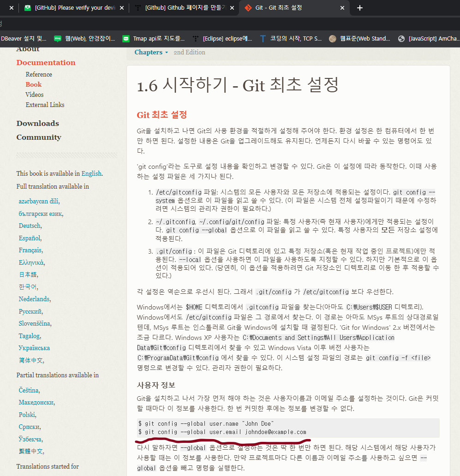The height and width of the screenshot is (476, 460).
Task: Switch to the Українська translation
Action: (34, 348)
